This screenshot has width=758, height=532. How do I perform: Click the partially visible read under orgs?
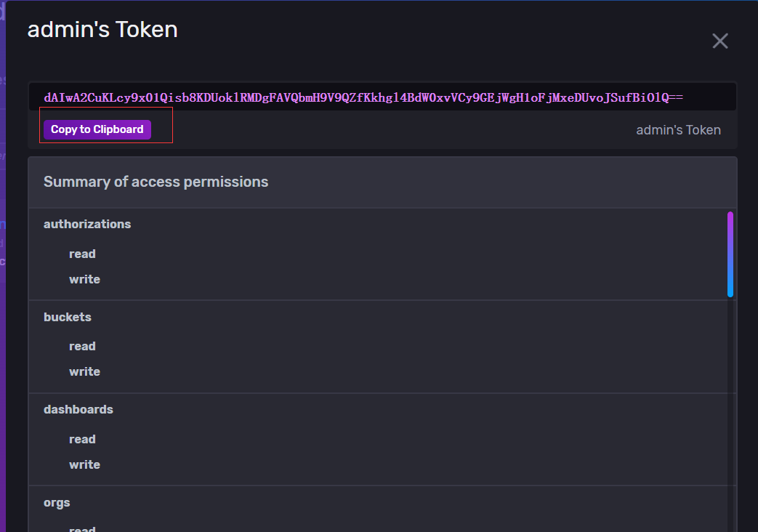point(82,528)
